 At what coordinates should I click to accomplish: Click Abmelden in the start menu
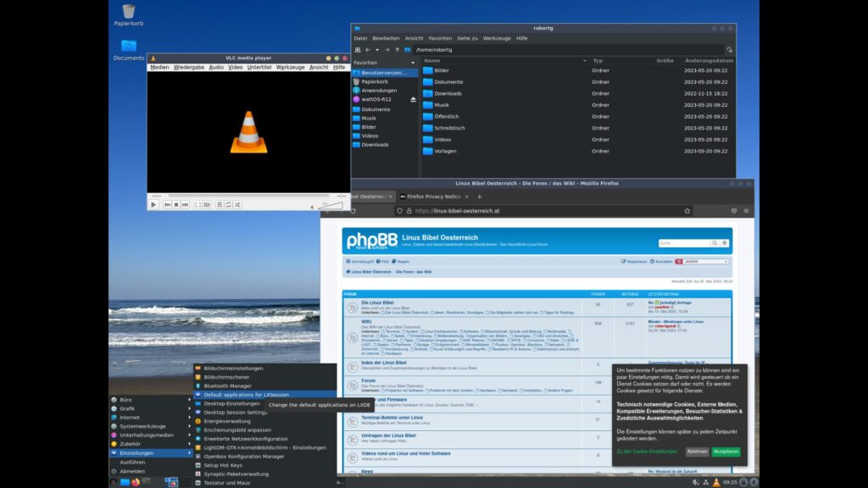pyautogui.click(x=151, y=471)
